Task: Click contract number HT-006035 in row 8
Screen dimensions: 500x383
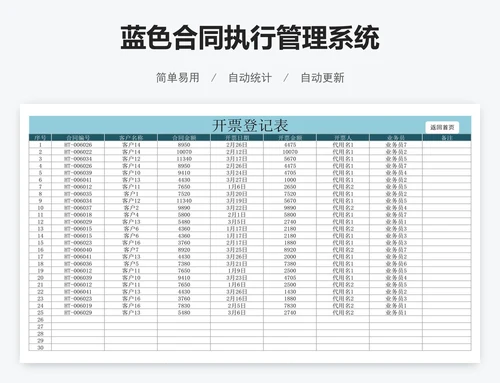Action: [x=78, y=194]
